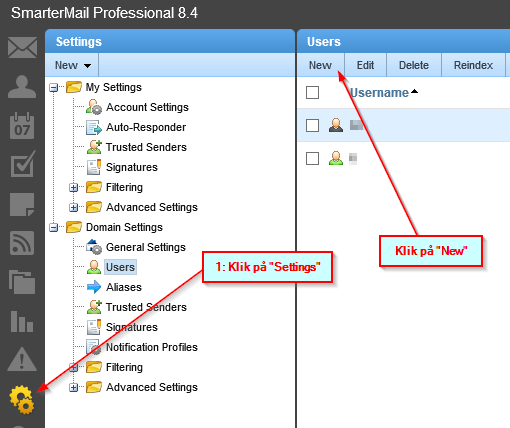Expand Advanced Settings under My Settings
Image resolution: width=510 pixels, height=428 pixels.
pos(73,208)
